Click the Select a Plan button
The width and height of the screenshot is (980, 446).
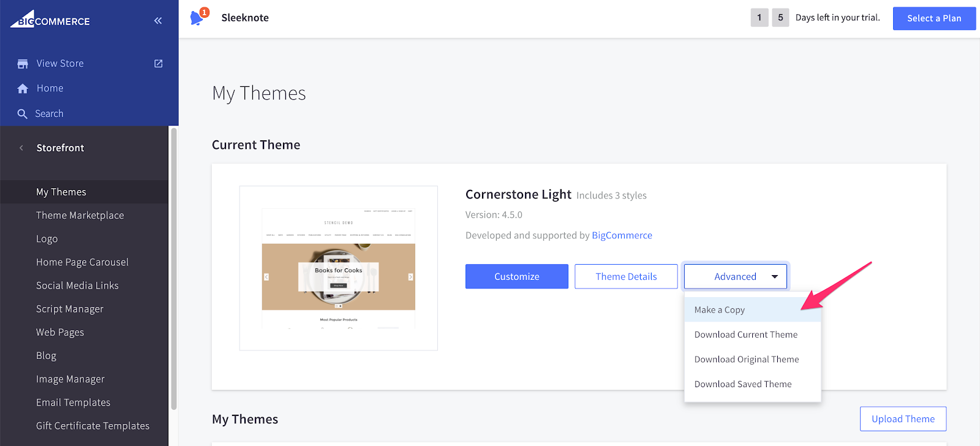coord(934,18)
